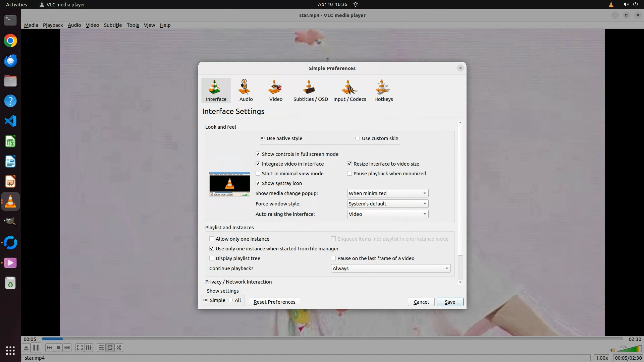The image size is (644, 362).
Task: Click the loop repeat icon
Action: tap(110, 348)
